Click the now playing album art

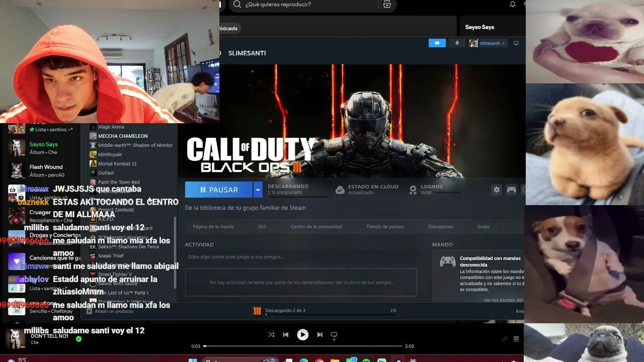pos(15,339)
